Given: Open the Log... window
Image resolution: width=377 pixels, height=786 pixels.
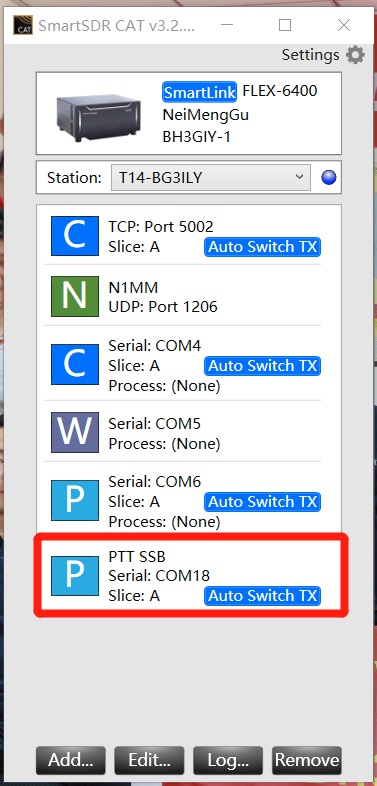Looking at the screenshot, I should (x=228, y=760).
